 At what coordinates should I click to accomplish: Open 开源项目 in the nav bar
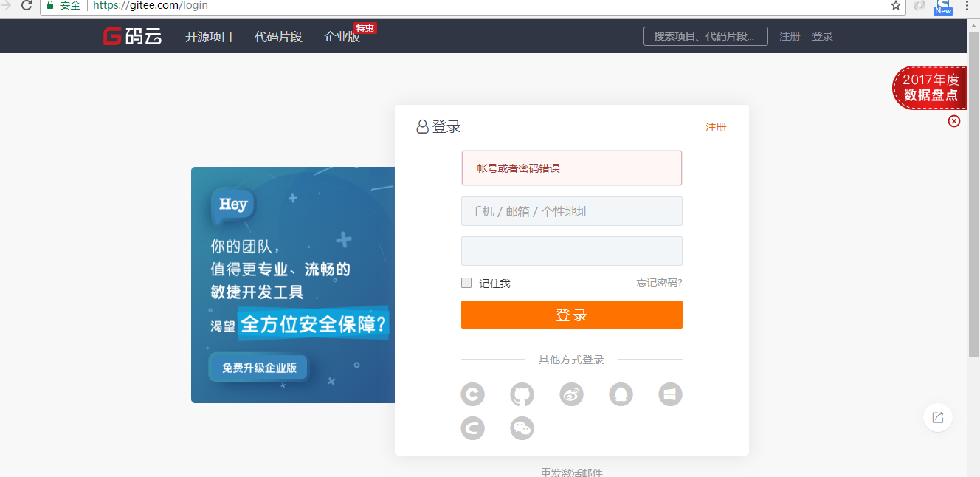click(x=209, y=36)
